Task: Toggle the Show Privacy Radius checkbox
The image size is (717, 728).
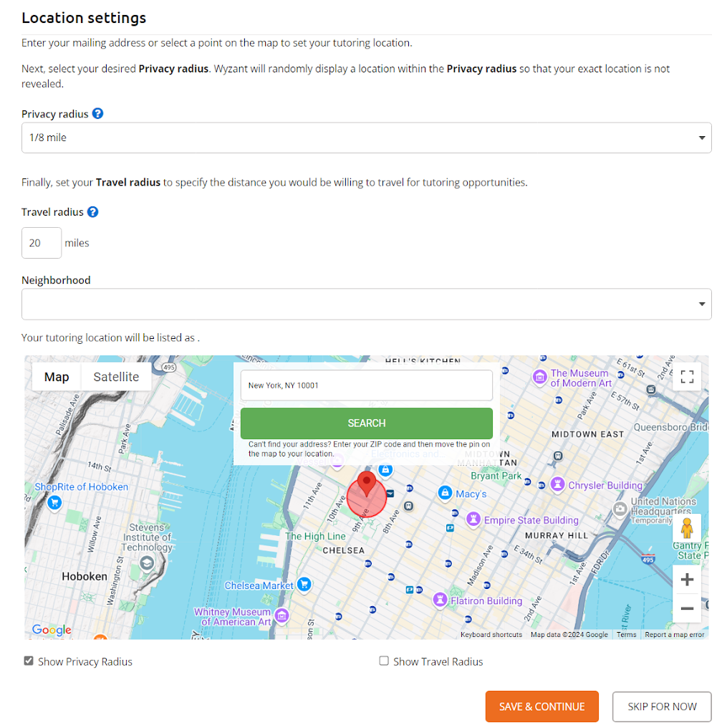Action: coord(28,661)
